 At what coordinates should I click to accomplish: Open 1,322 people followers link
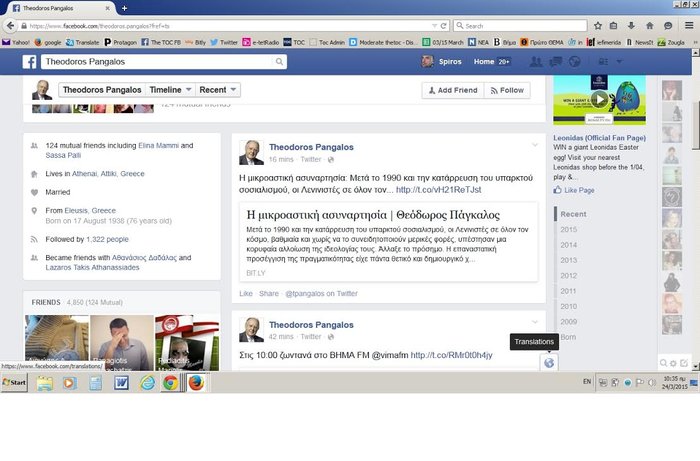coord(107,239)
